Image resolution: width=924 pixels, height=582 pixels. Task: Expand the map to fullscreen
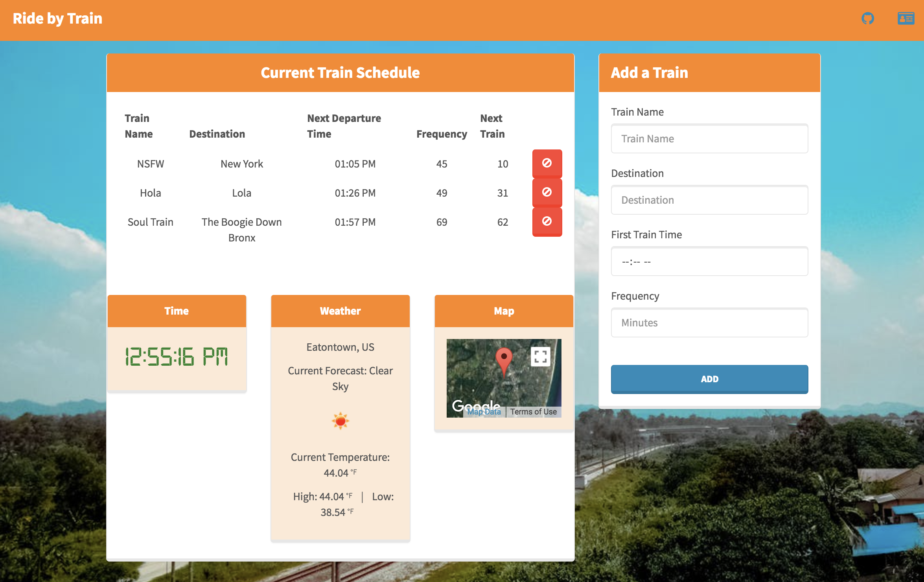click(540, 357)
